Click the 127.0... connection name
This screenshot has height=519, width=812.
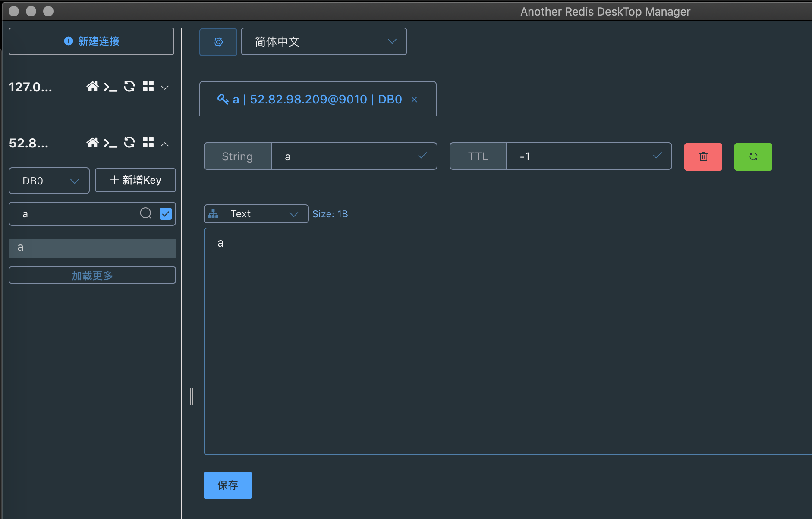pyautogui.click(x=30, y=87)
